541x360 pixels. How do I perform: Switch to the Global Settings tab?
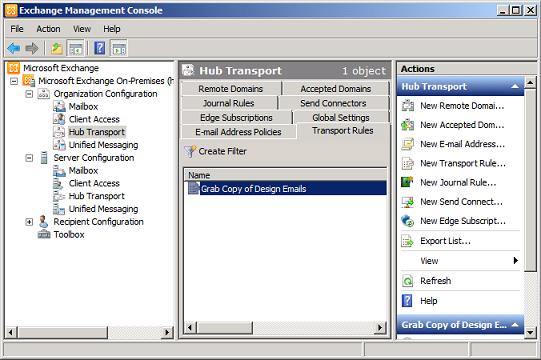tap(341, 118)
